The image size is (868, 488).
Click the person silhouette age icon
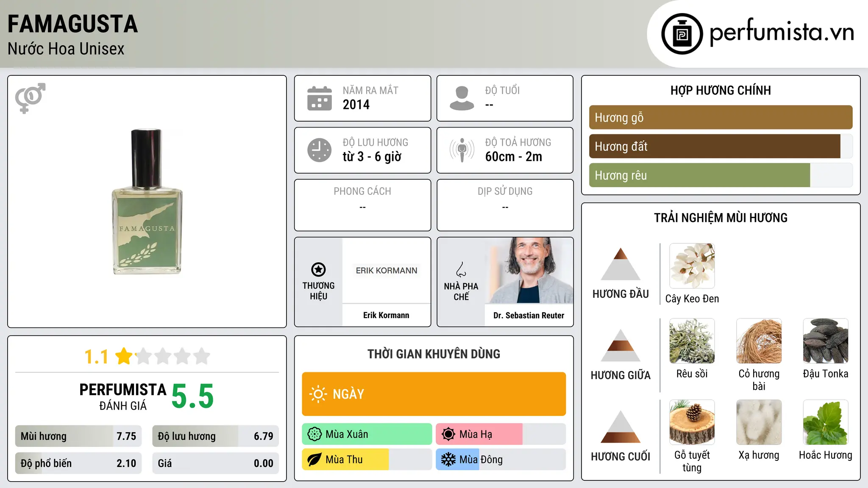pyautogui.click(x=462, y=98)
